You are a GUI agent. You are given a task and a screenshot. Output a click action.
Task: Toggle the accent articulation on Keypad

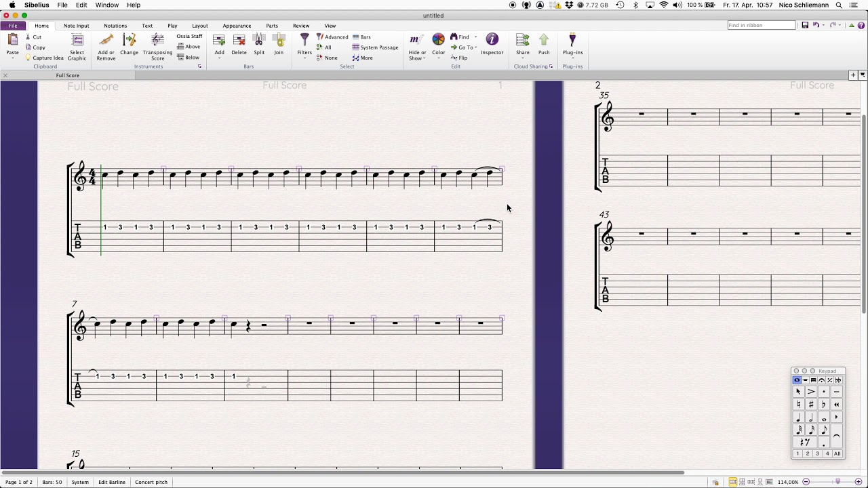811,392
